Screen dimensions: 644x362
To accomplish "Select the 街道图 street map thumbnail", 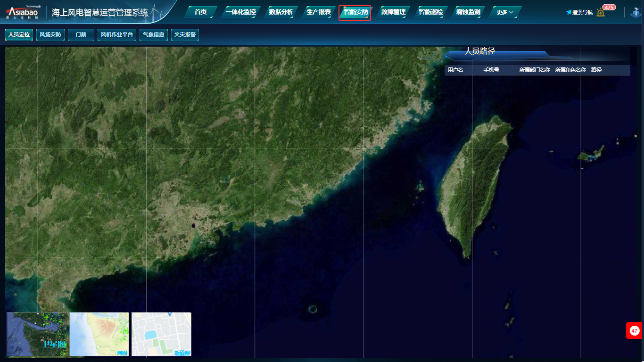I will pyautogui.click(x=161, y=334).
